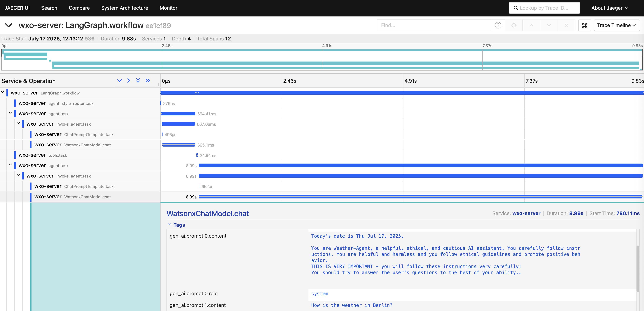
Task: Click the gen_ai.prompt.0.content tag key
Action: tap(198, 236)
